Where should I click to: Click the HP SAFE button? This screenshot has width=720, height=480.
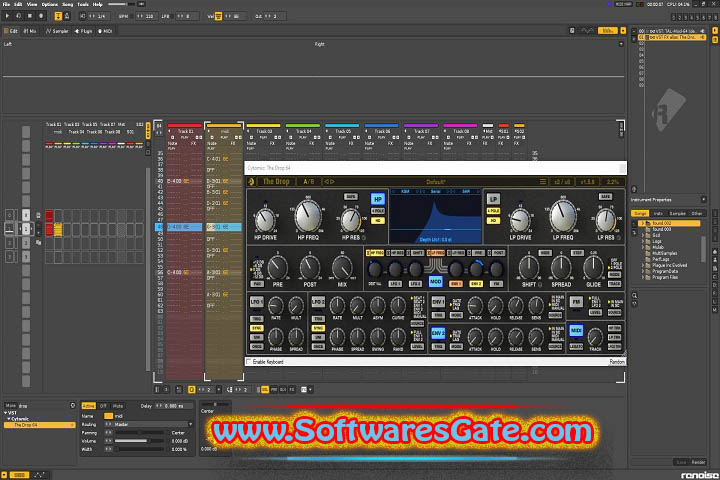tap(351, 197)
